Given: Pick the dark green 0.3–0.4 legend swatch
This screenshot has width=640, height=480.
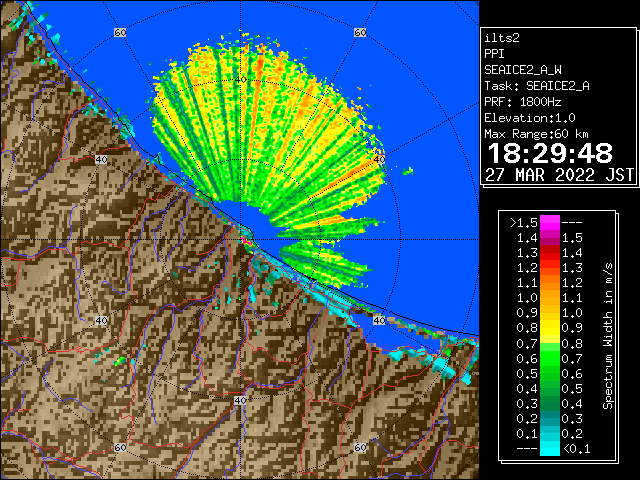Looking at the screenshot, I should (x=550, y=403).
